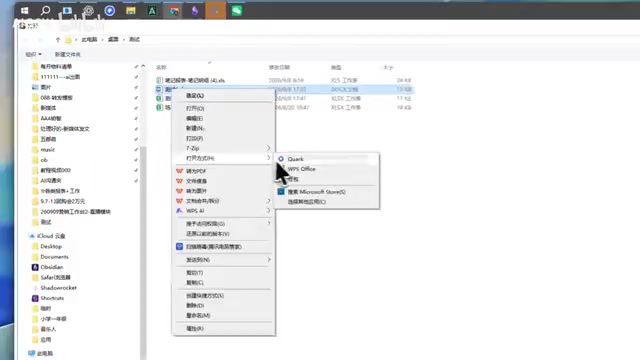
Task: Choose 创建快捷方式(S) in the context menu
Action: click(x=205, y=296)
